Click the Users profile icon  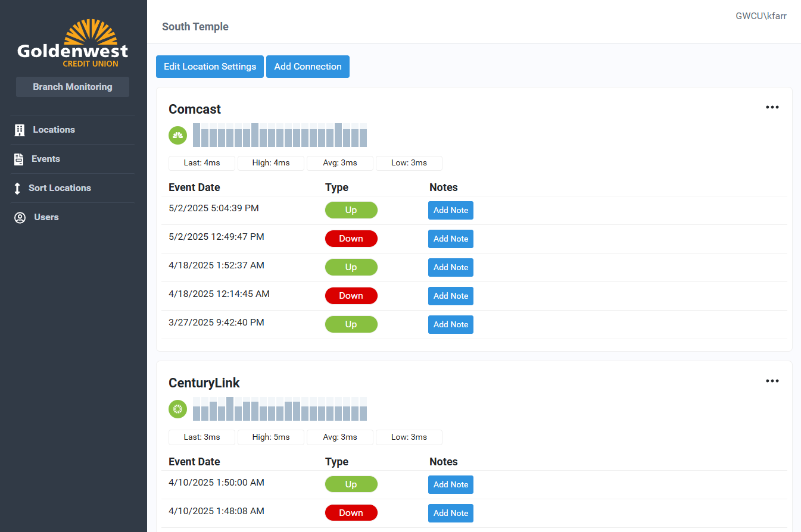[20, 217]
